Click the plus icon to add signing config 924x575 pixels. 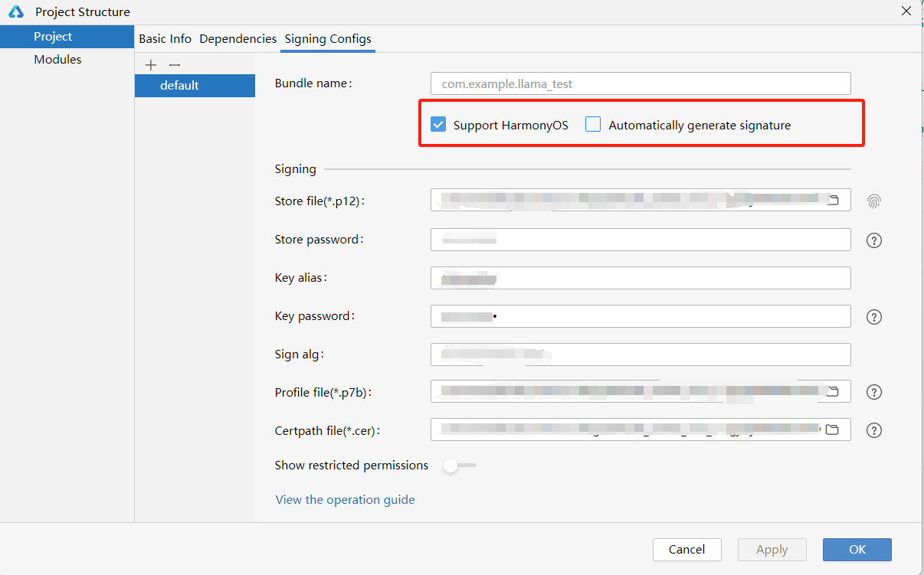tap(151, 65)
